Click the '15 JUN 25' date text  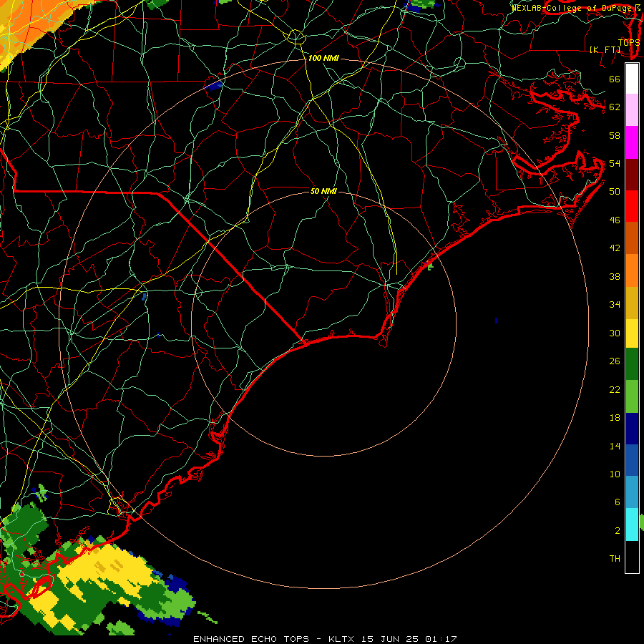[390, 639]
